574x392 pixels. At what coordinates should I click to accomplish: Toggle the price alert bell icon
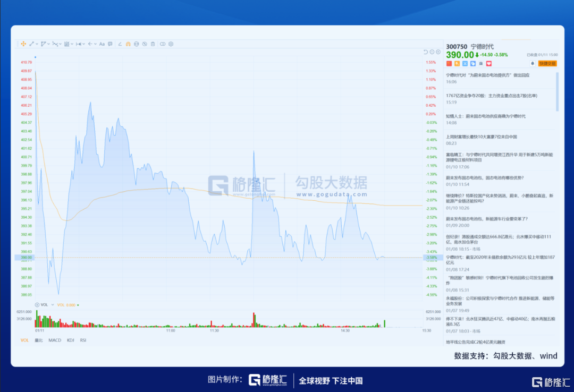point(533,63)
